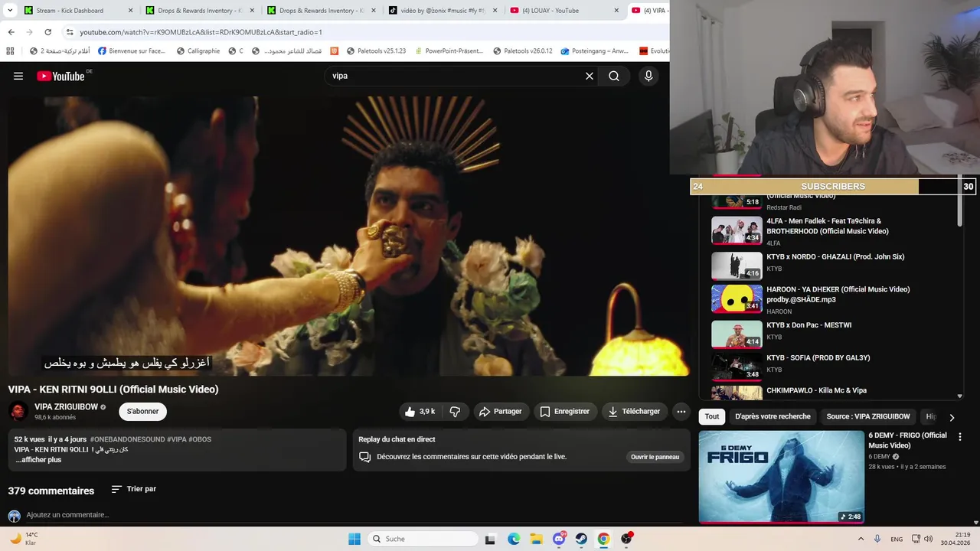Click the S'abonner subscribe button

[142, 411]
